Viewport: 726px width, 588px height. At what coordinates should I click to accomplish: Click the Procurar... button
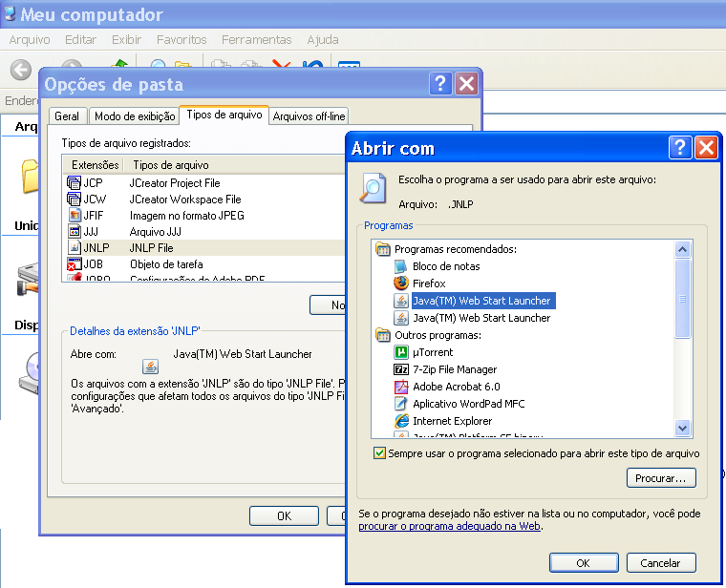661,478
